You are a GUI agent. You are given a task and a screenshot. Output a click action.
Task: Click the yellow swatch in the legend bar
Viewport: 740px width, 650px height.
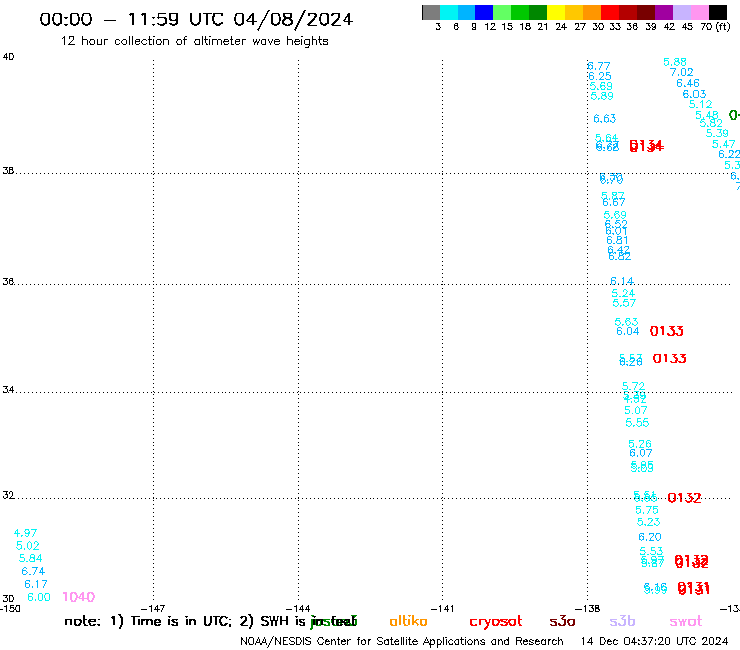tap(556, 12)
